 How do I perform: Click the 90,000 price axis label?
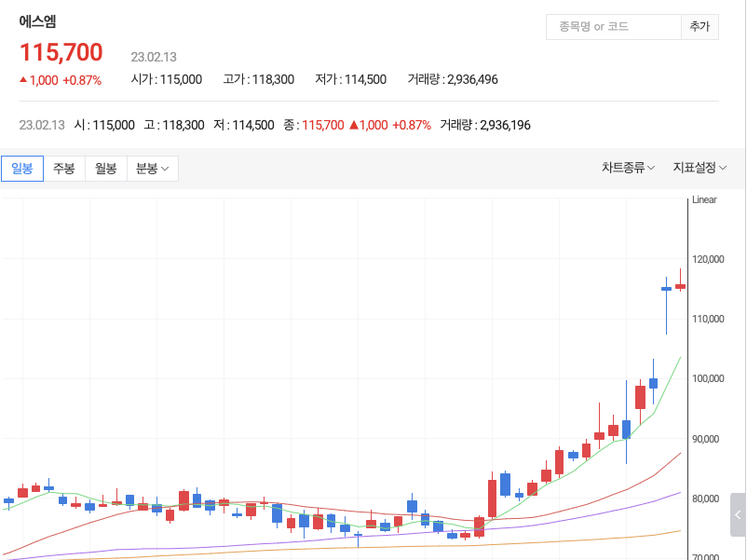tap(706, 439)
